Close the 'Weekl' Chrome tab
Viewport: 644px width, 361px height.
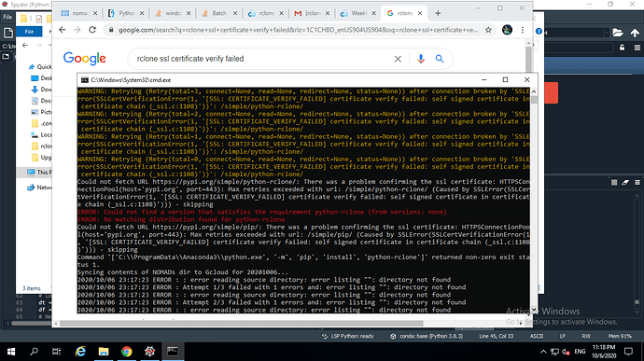click(373, 13)
